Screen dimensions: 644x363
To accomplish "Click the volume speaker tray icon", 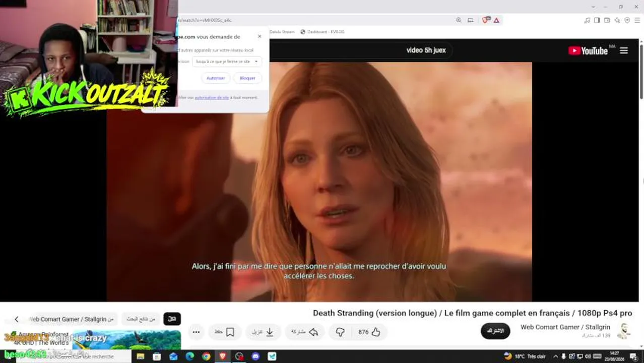I will pyautogui.click(x=588, y=356).
